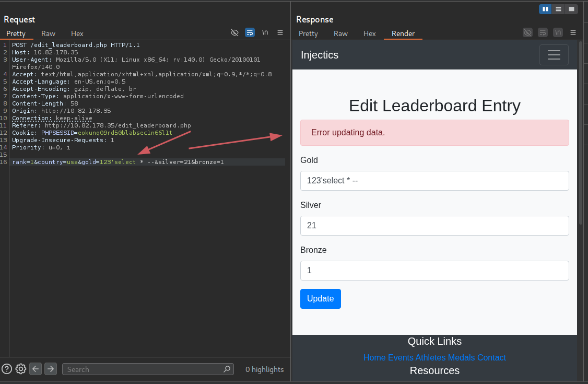This screenshot has width=588, height=384.
Task: Click the Gold input field
Action: click(x=434, y=181)
